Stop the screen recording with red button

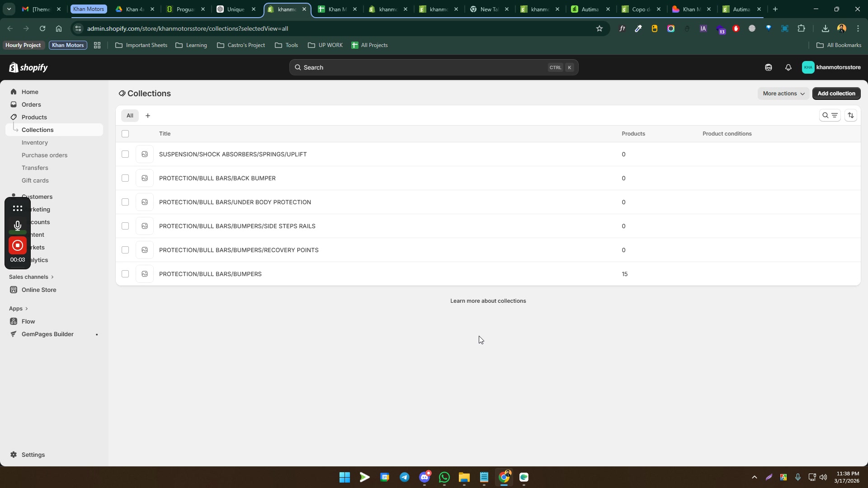[18, 245]
